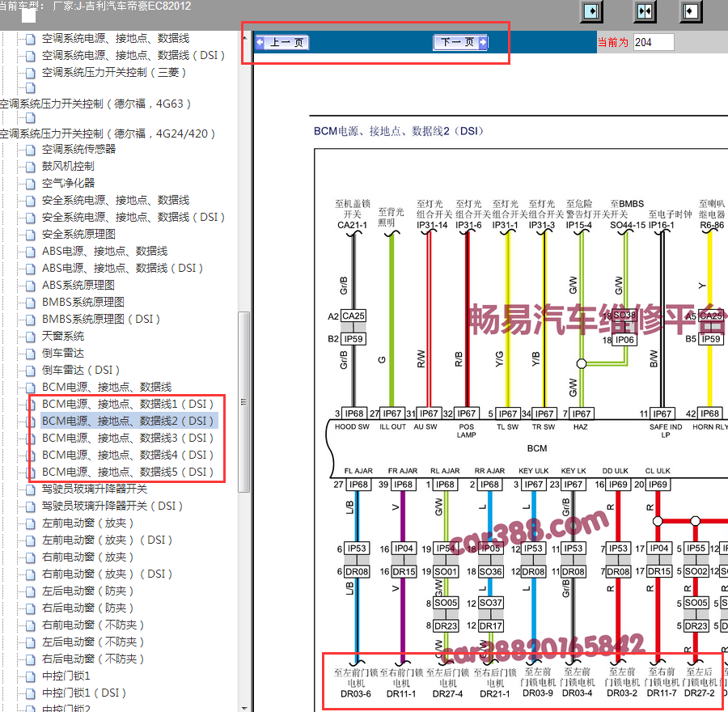This screenshot has height=712, width=728.
Task: Click document icon beside 空调系统传感器
Action: click(x=31, y=150)
